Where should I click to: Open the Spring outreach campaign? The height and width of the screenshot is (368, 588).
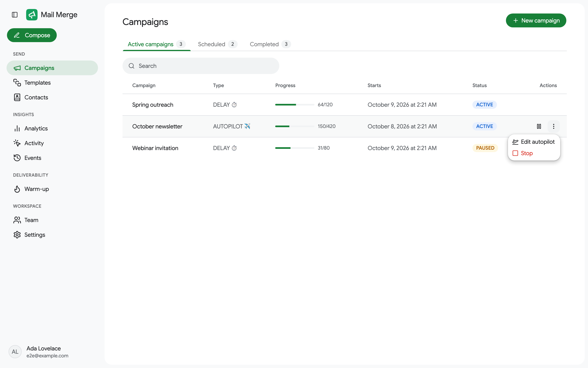pos(153,105)
